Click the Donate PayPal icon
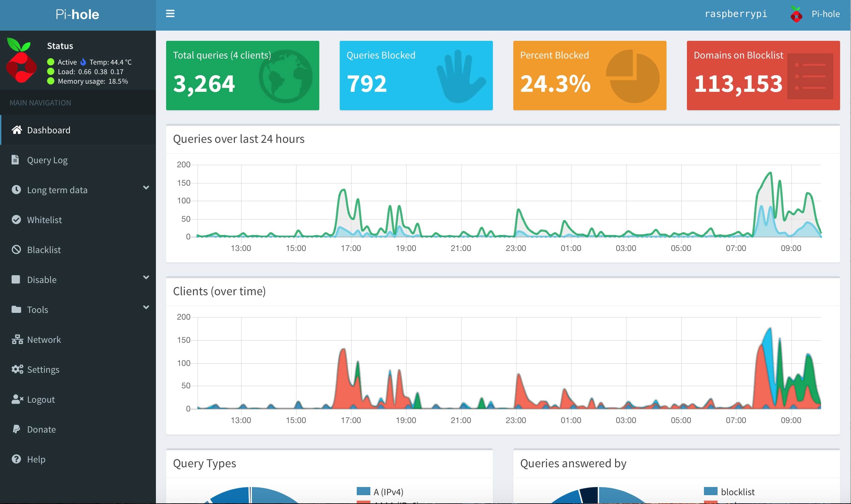The width and height of the screenshot is (851, 504). pyautogui.click(x=16, y=429)
